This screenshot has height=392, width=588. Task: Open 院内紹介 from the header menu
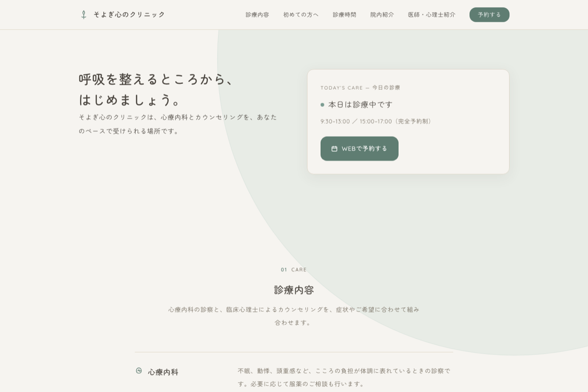382,14
